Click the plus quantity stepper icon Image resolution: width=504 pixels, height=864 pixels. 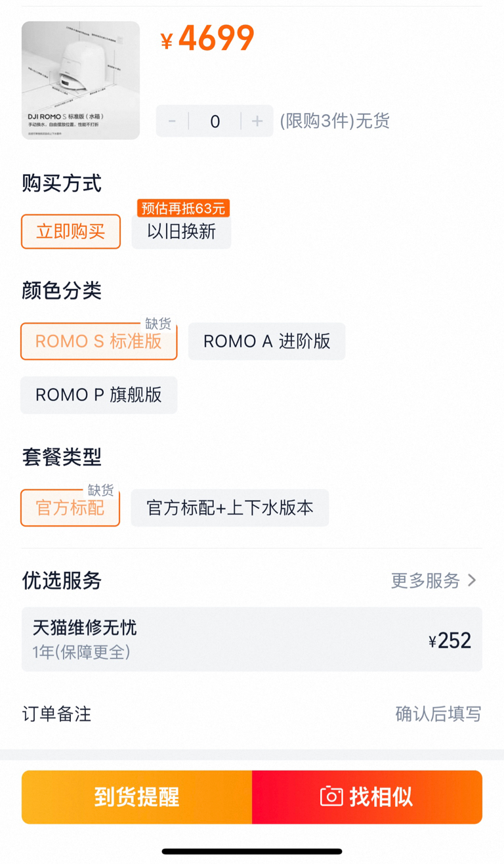click(x=257, y=121)
